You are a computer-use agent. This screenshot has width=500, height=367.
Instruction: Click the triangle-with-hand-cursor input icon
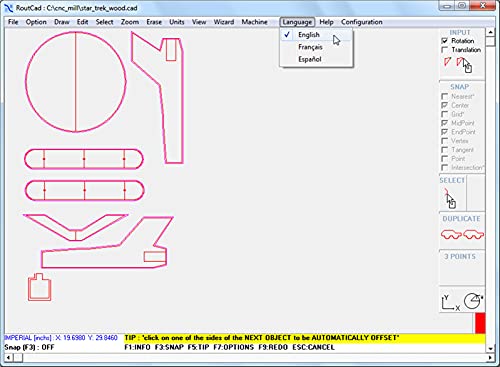tap(464, 64)
